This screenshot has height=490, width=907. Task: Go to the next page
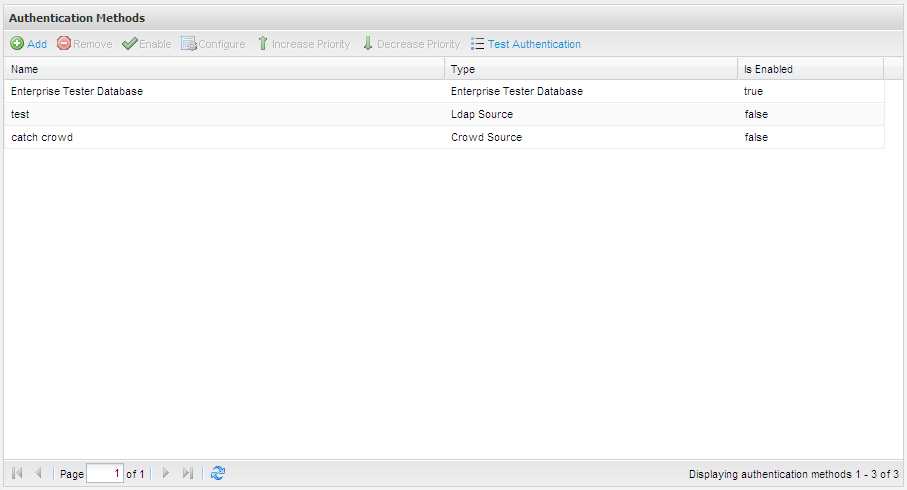click(x=166, y=473)
